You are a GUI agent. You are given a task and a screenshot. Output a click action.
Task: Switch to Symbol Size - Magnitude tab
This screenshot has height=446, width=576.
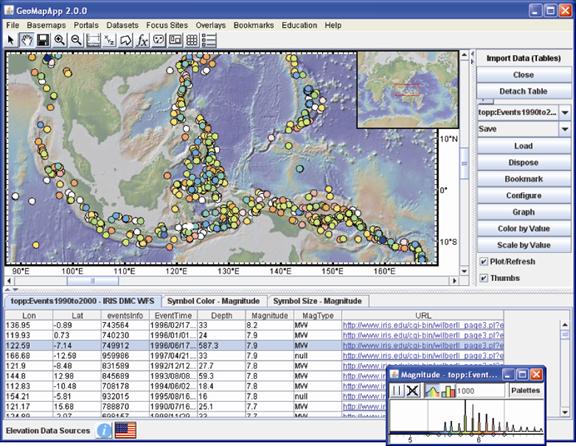click(x=317, y=301)
